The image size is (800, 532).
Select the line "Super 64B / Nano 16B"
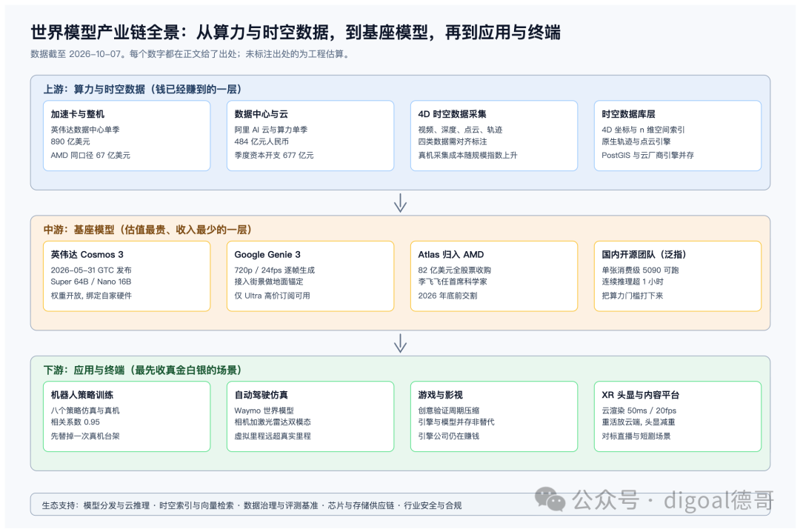point(91,282)
